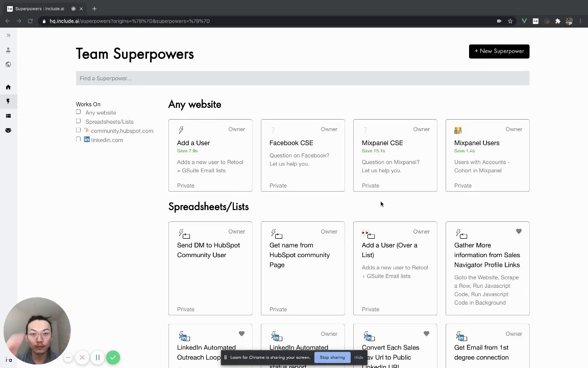Viewport: 588px width, 368px height.
Task: Close the Superpowers browser tab
Action: tap(81, 9)
